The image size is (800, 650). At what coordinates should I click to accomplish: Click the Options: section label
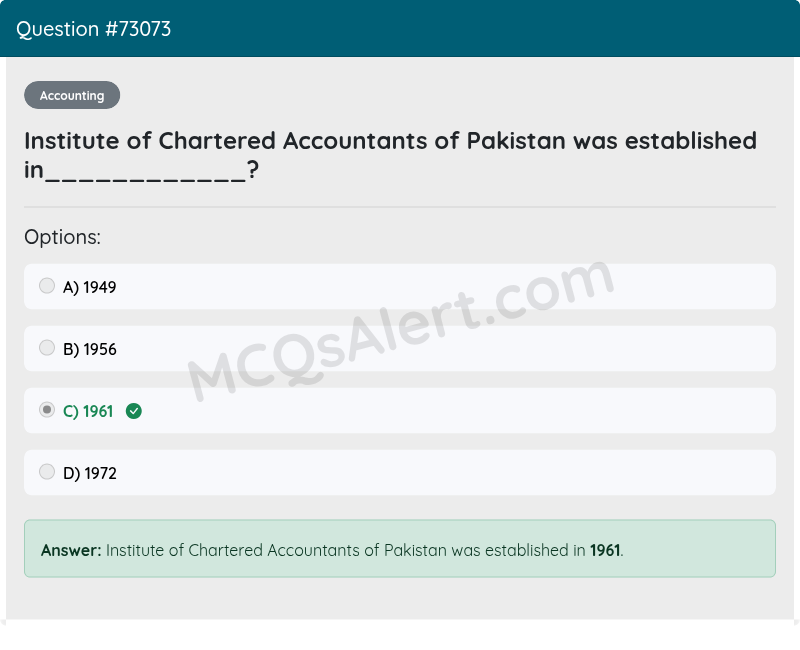[62, 237]
